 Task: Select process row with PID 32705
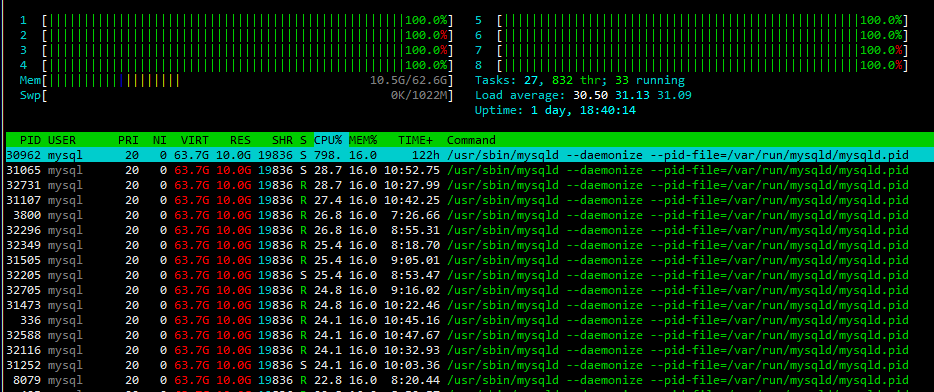(457, 290)
